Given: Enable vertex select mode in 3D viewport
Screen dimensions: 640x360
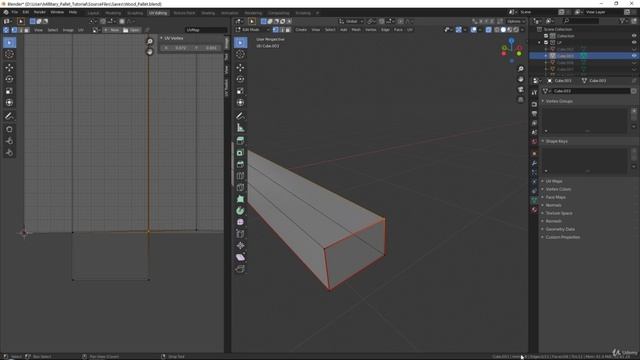Looking at the screenshot, I should [276, 30].
